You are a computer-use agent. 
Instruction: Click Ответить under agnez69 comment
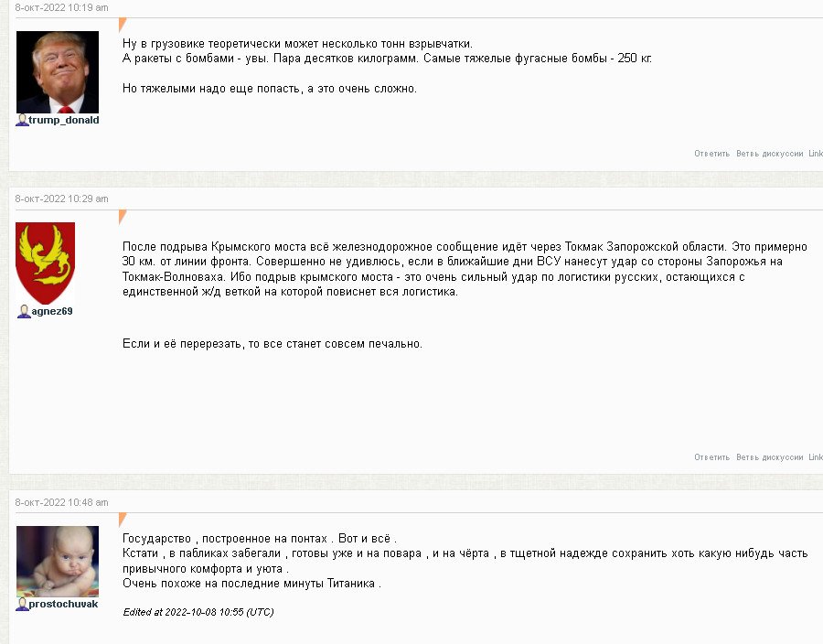tap(711, 457)
